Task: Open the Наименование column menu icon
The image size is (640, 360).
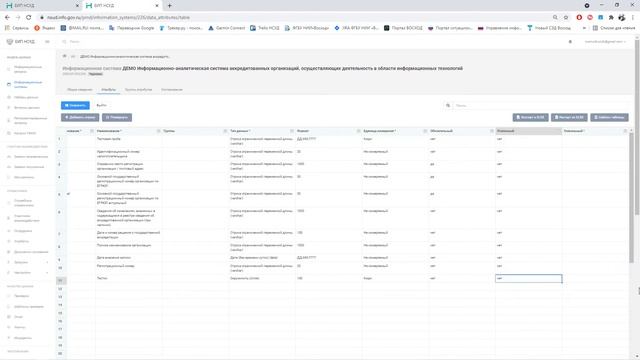Action: (158, 131)
